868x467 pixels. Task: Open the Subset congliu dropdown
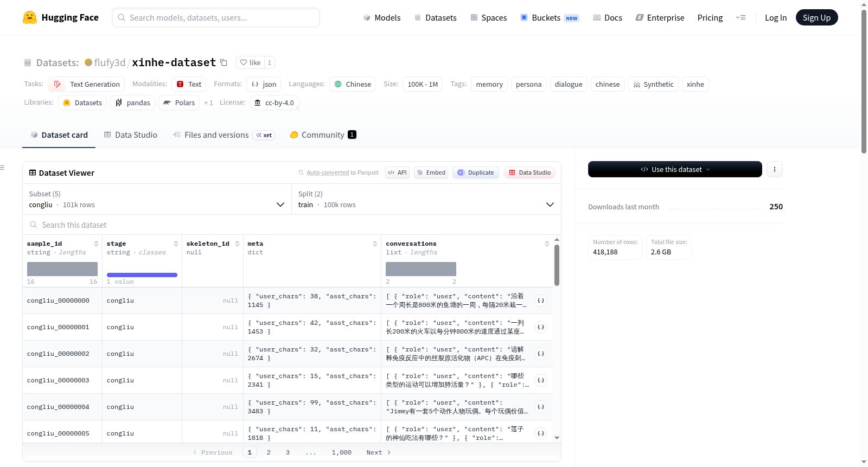pyautogui.click(x=157, y=199)
